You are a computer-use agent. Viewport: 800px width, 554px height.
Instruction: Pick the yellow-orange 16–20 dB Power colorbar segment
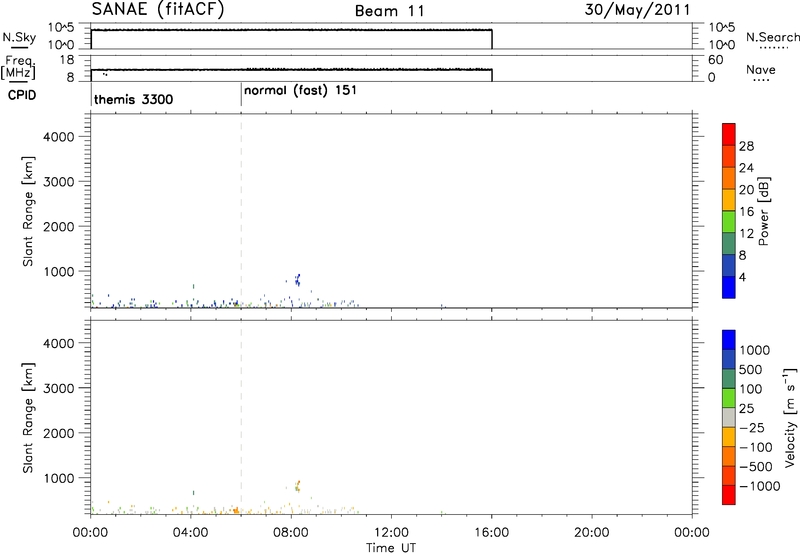tap(729, 199)
